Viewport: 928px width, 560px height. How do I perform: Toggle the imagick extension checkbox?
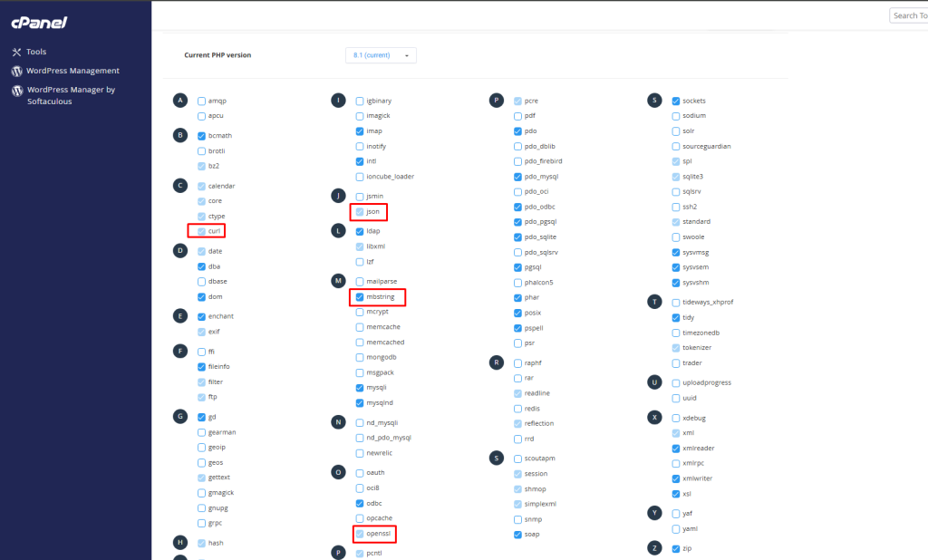(x=360, y=116)
